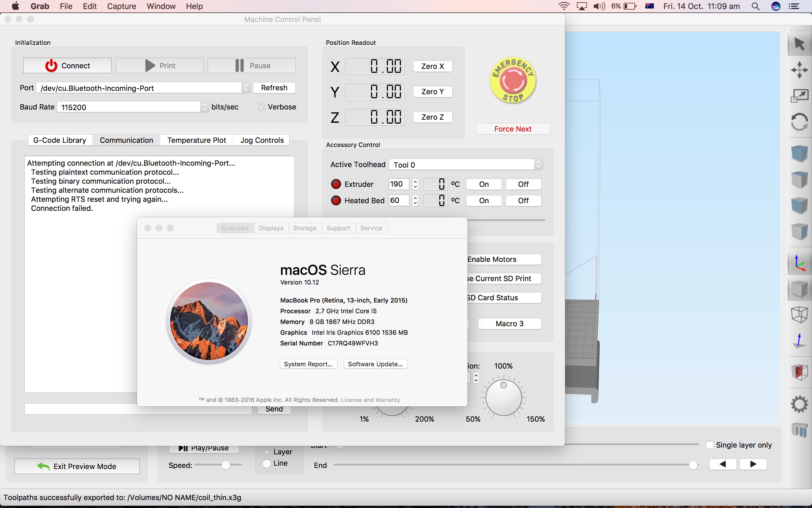Launch Siri from the menu bar
The image size is (812, 508).
[776, 6]
